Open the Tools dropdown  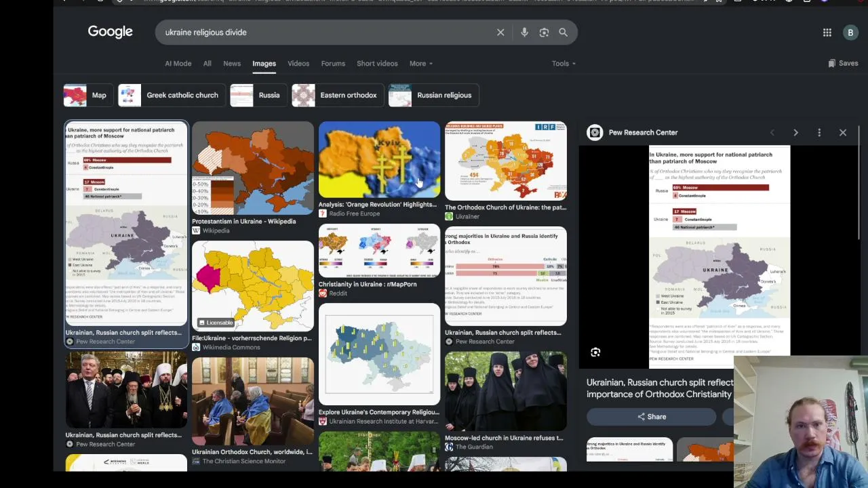[x=564, y=64]
